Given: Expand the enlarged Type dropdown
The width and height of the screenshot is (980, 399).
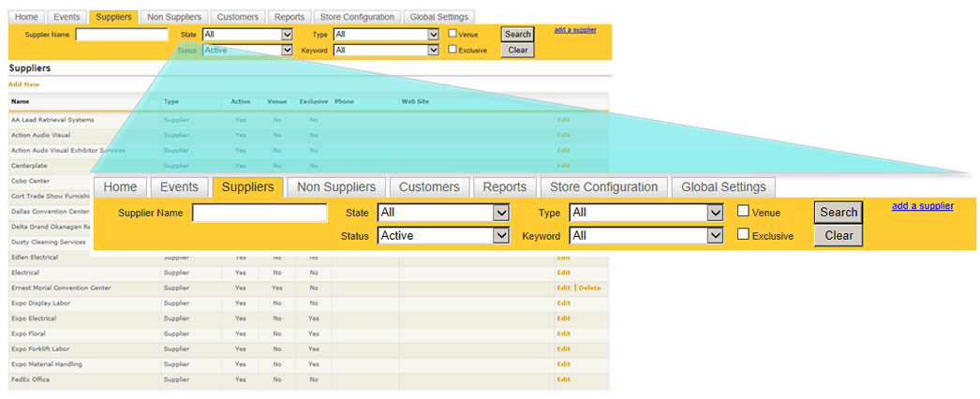Looking at the screenshot, I should pyautogui.click(x=646, y=213).
